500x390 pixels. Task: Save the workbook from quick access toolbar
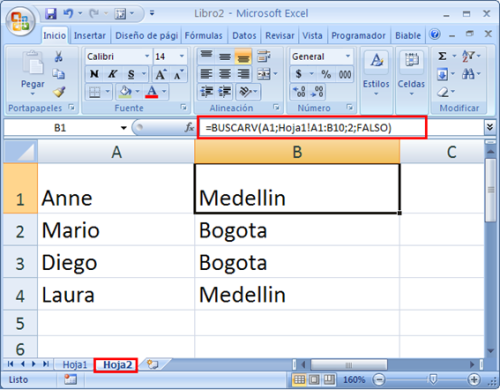tap(51, 13)
